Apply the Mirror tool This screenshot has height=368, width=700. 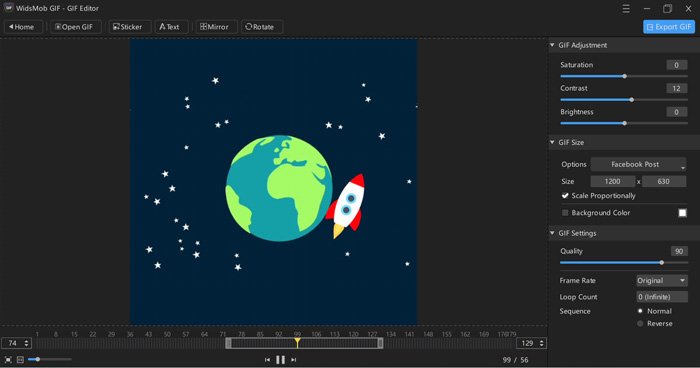coord(216,27)
